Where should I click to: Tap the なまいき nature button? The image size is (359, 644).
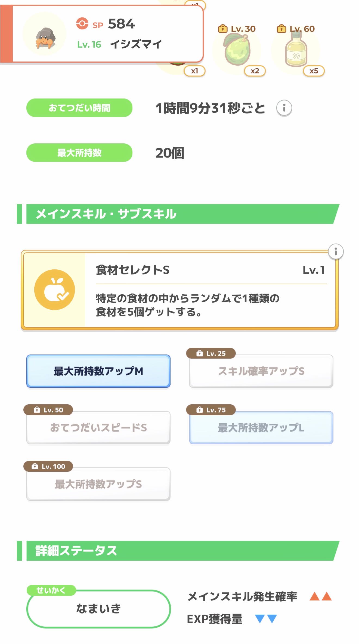(x=98, y=609)
